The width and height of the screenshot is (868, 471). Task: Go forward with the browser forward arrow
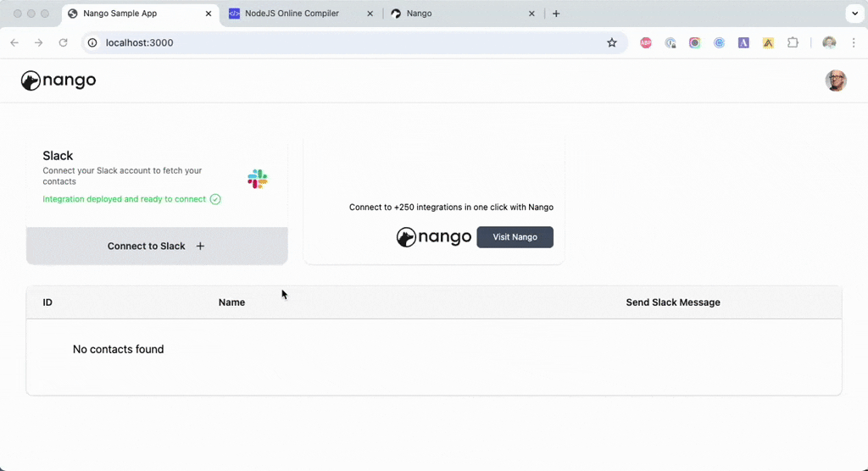[39, 42]
